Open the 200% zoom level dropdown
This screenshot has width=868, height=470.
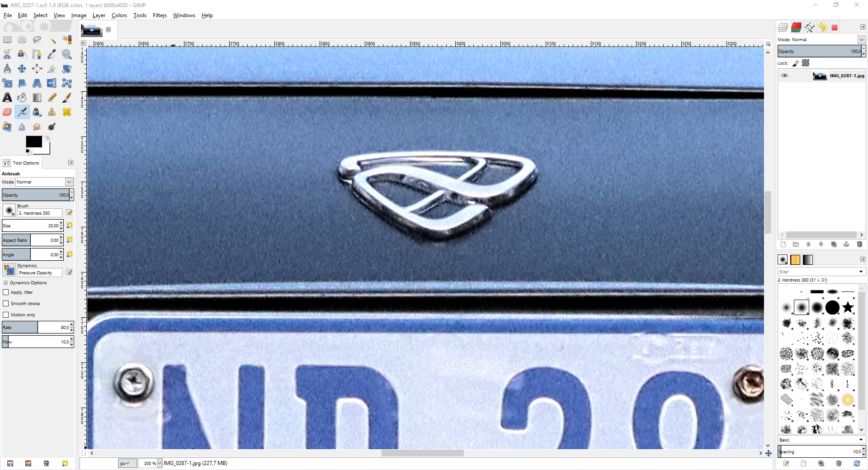click(160, 463)
